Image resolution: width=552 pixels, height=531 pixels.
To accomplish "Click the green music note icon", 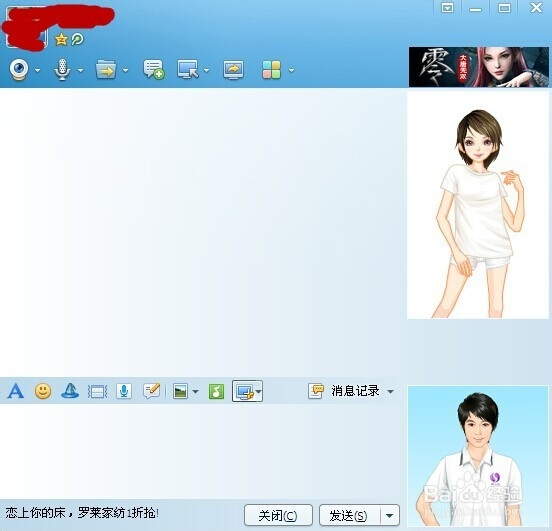I will [216, 392].
